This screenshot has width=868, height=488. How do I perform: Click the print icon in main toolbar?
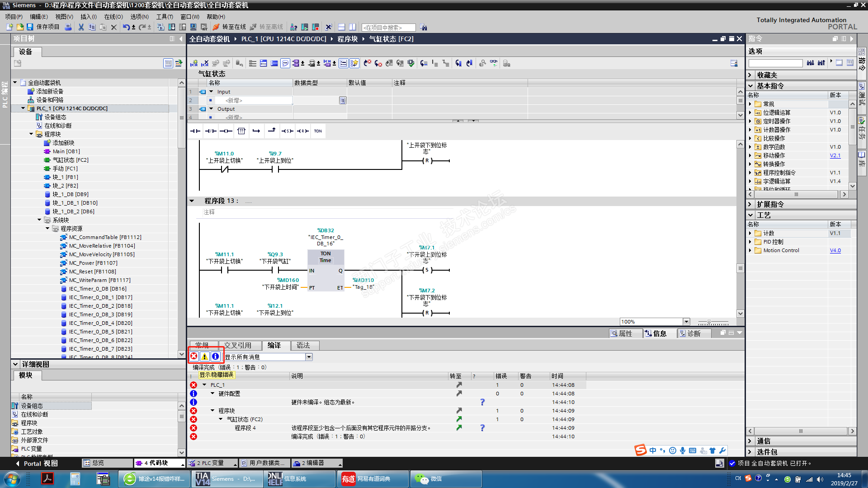(x=68, y=27)
